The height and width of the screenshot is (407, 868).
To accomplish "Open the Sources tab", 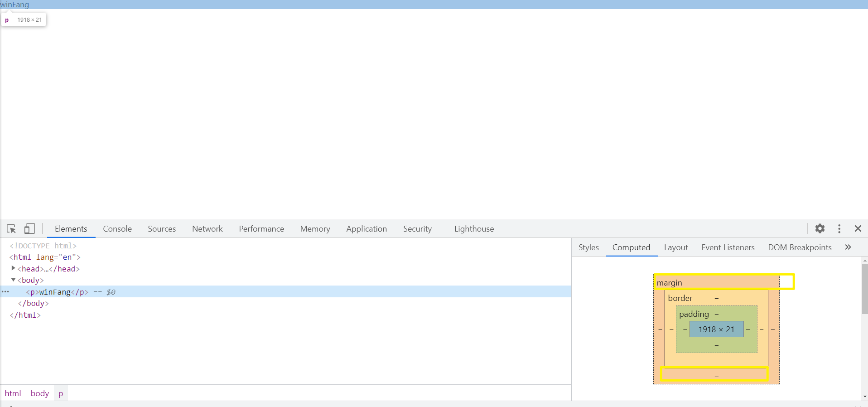I will pos(162,229).
